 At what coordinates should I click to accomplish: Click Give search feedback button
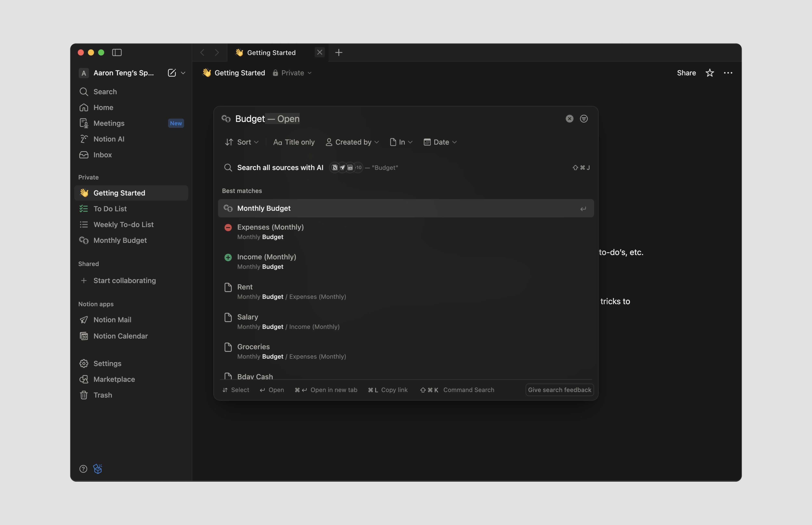pos(559,390)
